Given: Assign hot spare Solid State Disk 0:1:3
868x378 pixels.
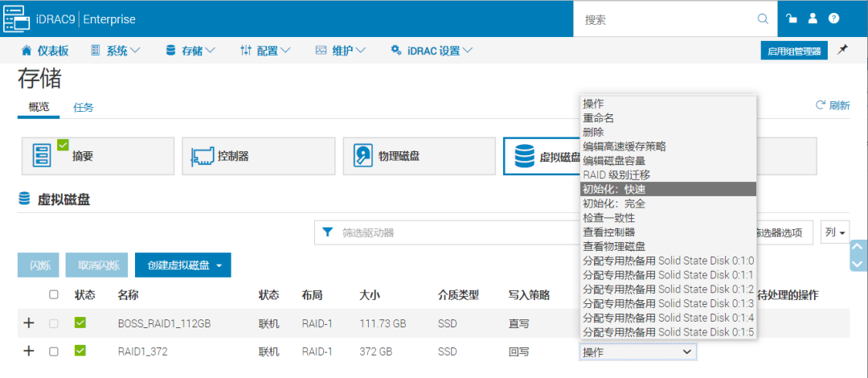Looking at the screenshot, I should point(668,304).
